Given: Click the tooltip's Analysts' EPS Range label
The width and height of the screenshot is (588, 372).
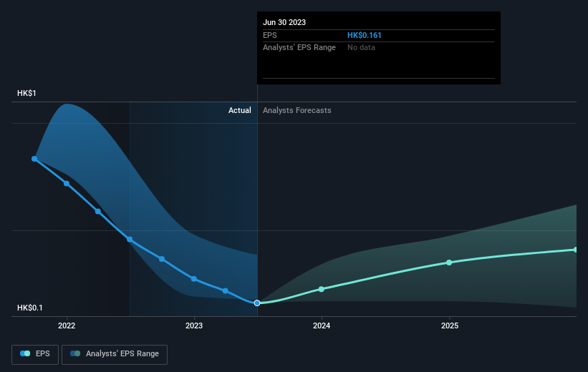Looking at the screenshot, I should pyautogui.click(x=299, y=47).
